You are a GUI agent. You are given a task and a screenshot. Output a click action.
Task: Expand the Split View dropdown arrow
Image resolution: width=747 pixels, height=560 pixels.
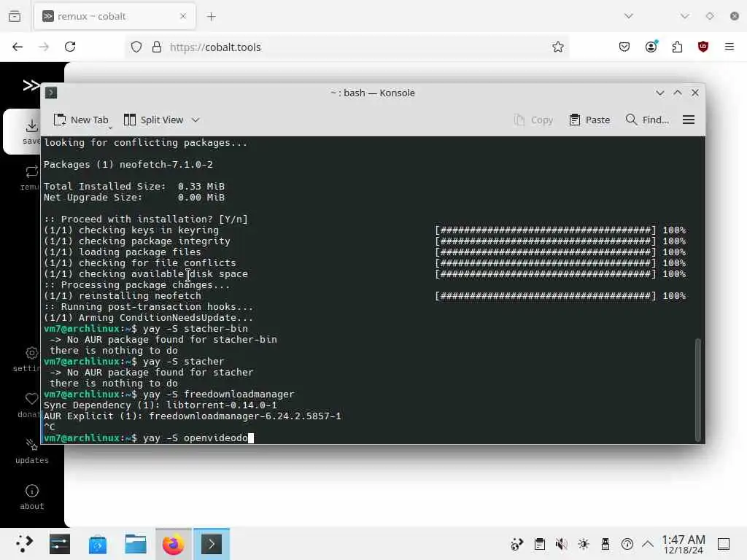[x=196, y=120]
